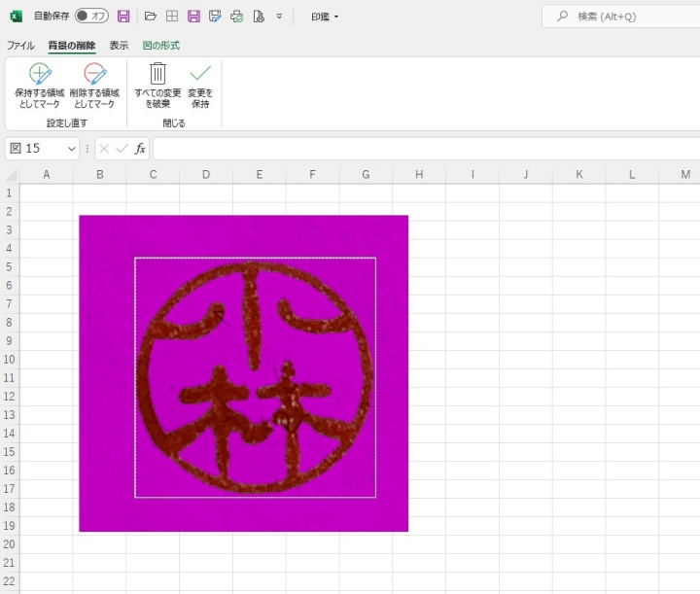The height and width of the screenshot is (594, 700).
Task: Click the Insert Function fx icon
Action: (140, 149)
